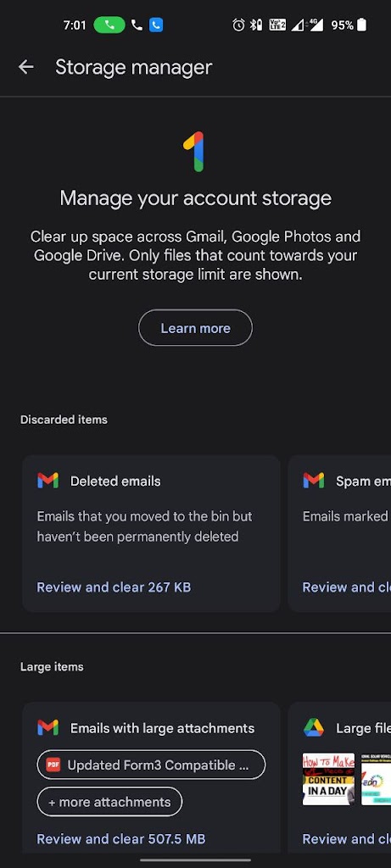The image size is (391, 868).
Task: Tap Gmail icon beside Emails with large attachments
Action: [x=47, y=728]
